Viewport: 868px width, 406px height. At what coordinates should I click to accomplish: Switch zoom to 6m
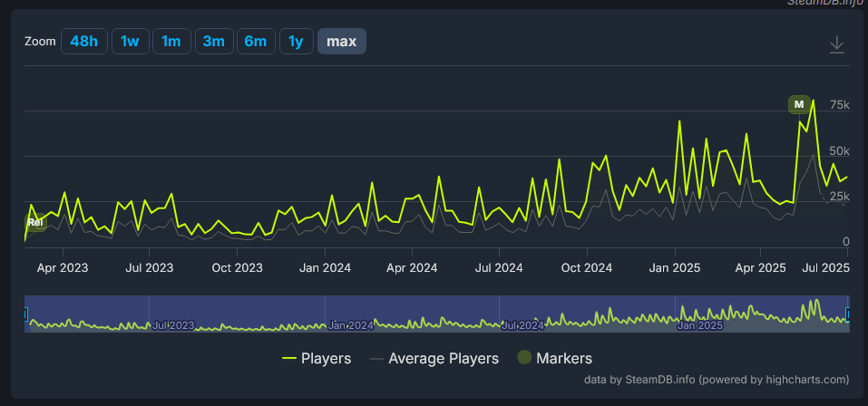click(256, 42)
